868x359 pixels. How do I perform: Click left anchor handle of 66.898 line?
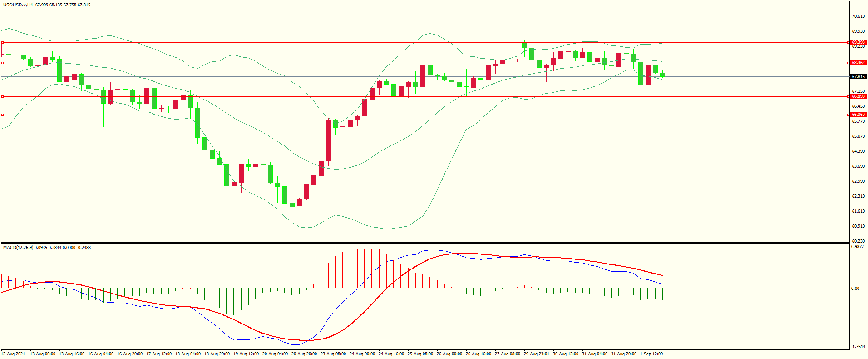[2, 96]
